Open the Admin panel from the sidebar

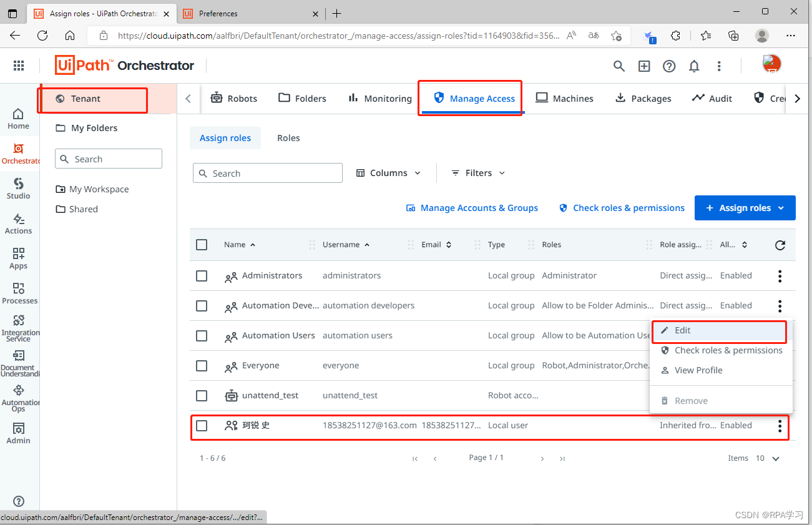coord(19,433)
